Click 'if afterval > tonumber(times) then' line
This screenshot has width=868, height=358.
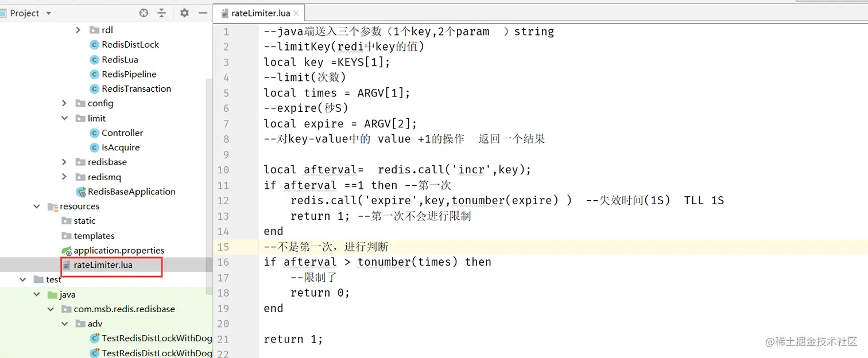(x=377, y=262)
